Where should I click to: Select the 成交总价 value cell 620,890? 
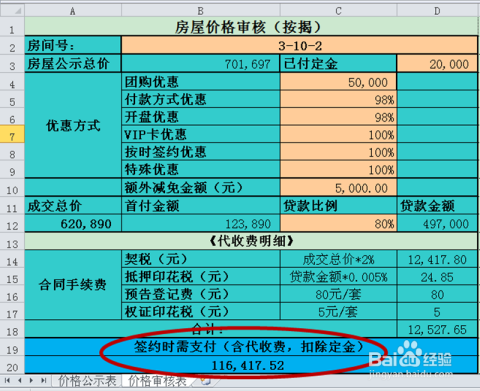click(73, 223)
